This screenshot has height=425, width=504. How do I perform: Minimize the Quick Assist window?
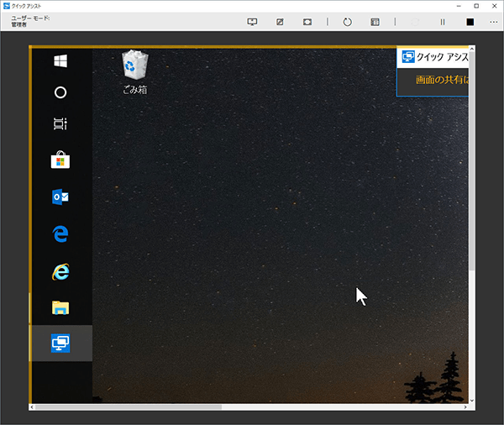point(459,6)
